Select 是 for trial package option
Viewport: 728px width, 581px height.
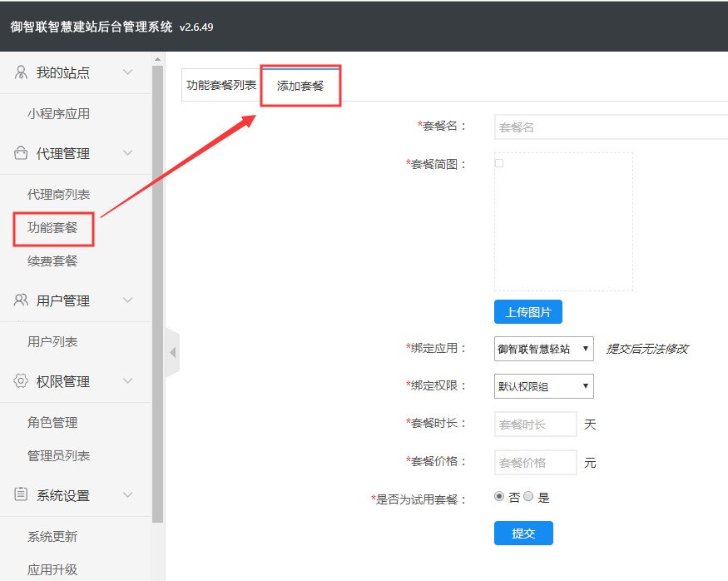tap(528, 497)
